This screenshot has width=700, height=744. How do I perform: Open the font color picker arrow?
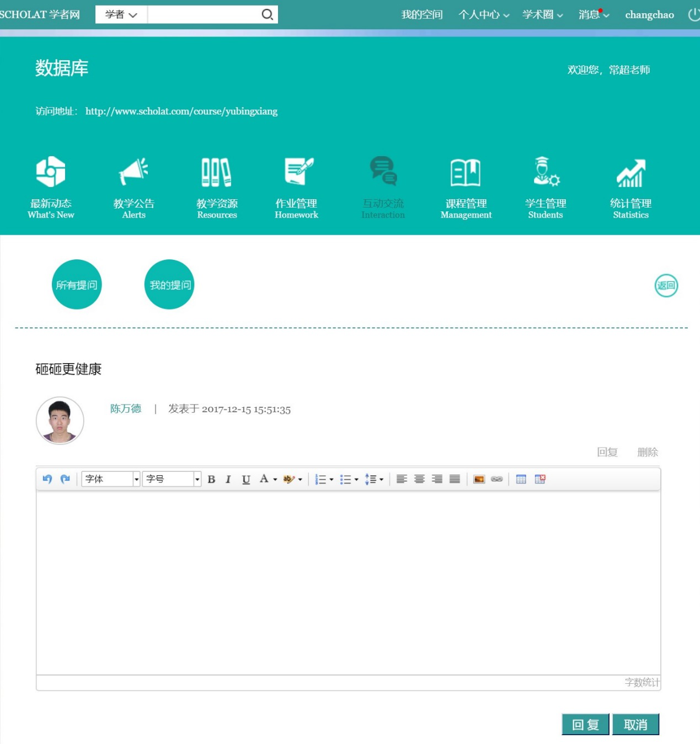click(275, 480)
